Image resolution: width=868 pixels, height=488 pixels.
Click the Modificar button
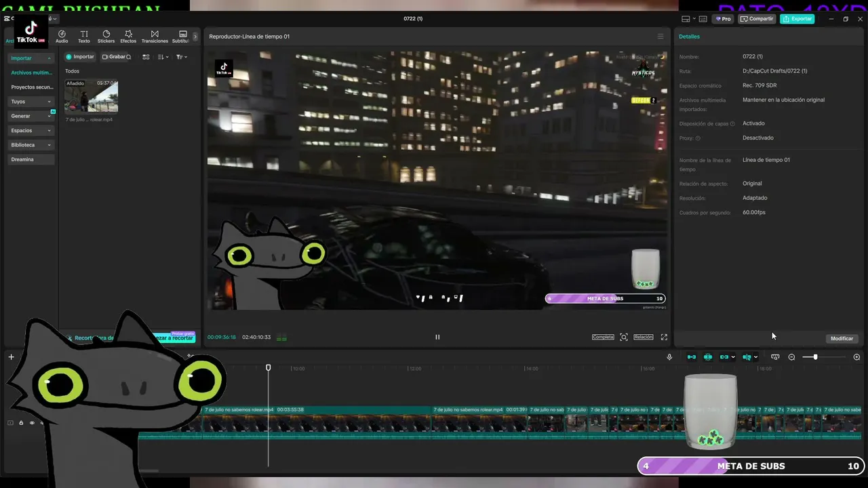coord(842,338)
